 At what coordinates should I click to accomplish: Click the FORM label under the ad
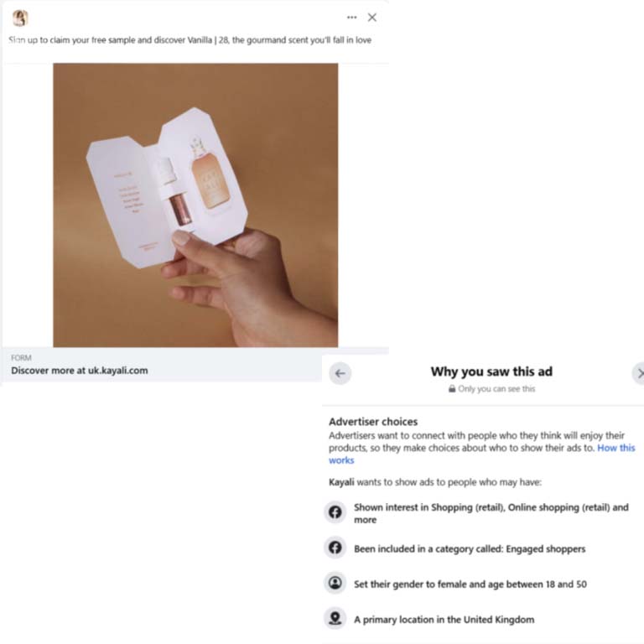click(x=21, y=358)
